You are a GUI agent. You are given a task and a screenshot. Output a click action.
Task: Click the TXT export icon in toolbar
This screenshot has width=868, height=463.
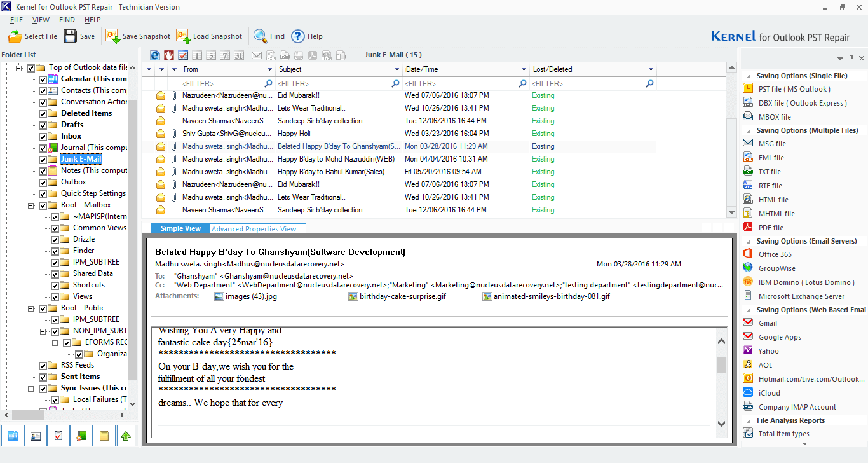285,56
